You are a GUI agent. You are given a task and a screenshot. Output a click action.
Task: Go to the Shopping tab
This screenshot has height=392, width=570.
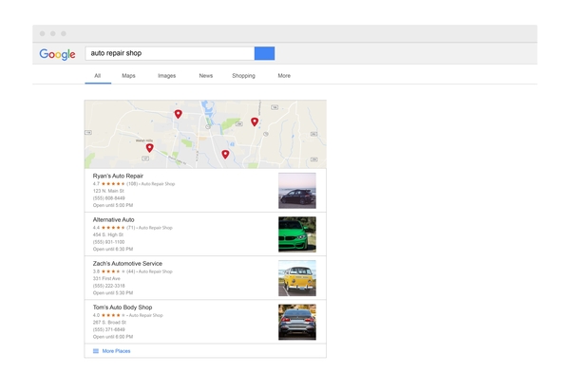[x=243, y=76]
